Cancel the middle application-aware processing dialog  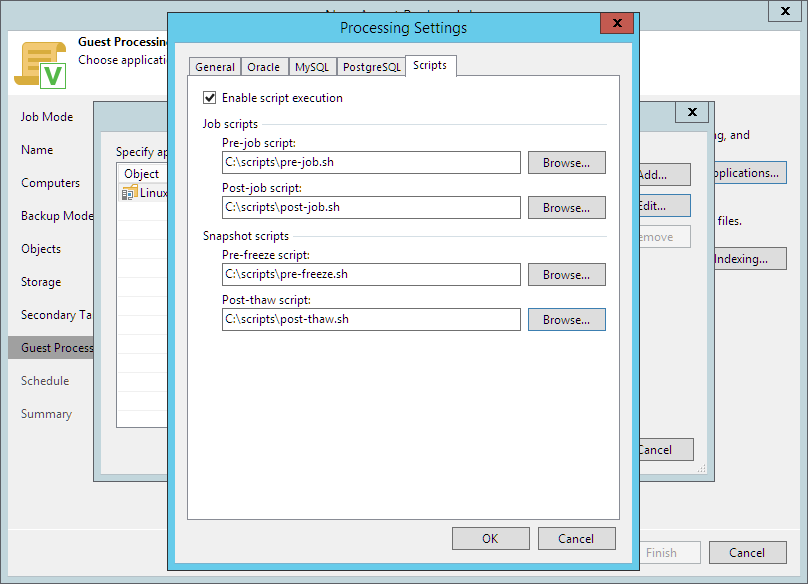666,449
